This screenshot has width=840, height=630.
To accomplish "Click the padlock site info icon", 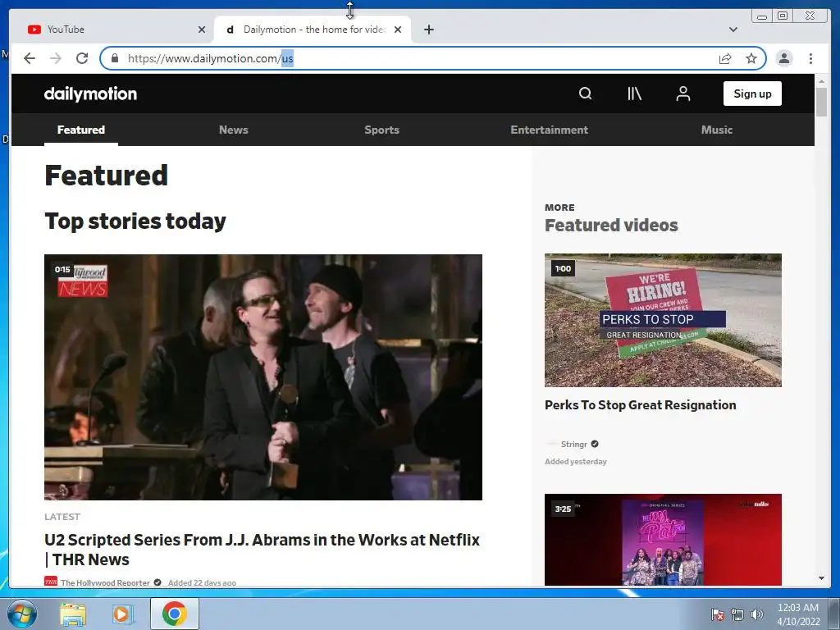I will [115, 58].
